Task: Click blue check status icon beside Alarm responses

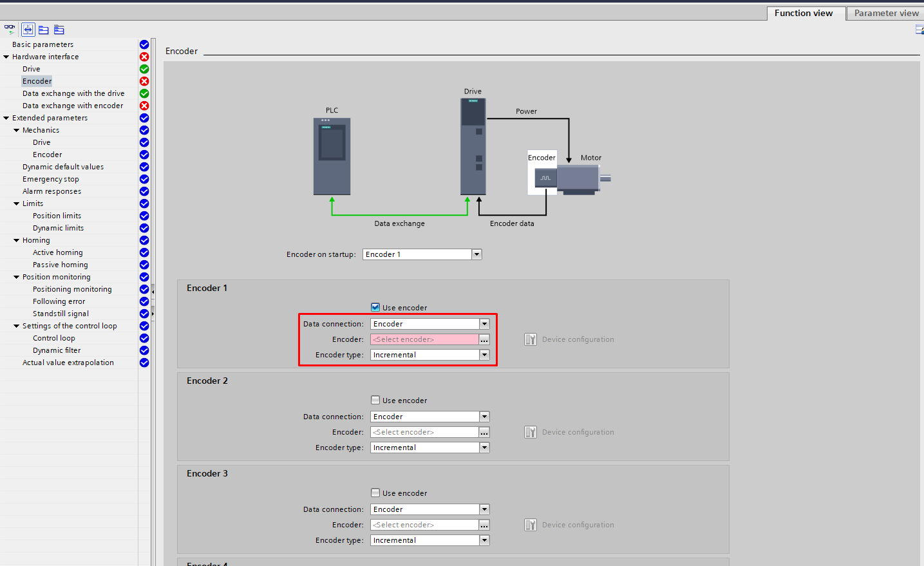Action: [x=144, y=191]
